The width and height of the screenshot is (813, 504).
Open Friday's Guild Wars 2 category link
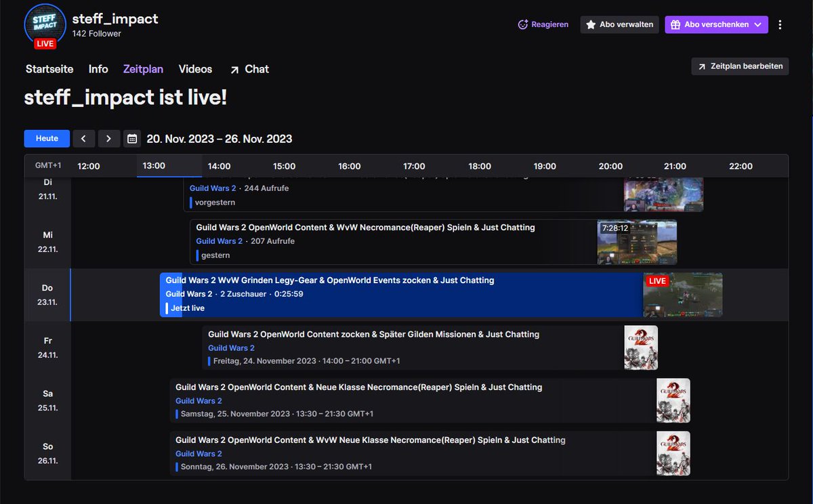click(x=231, y=348)
